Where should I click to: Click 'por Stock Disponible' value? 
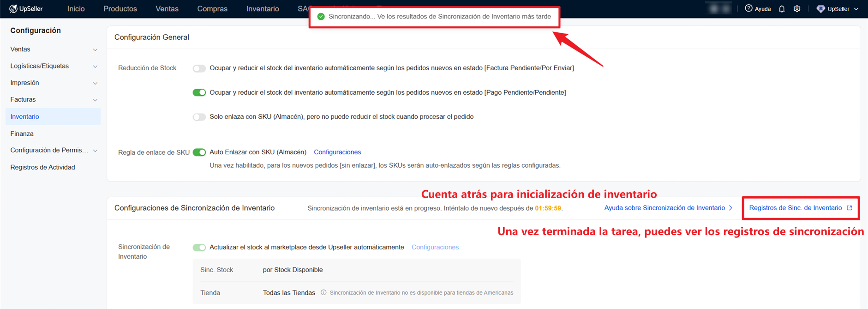[x=293, y=270]
